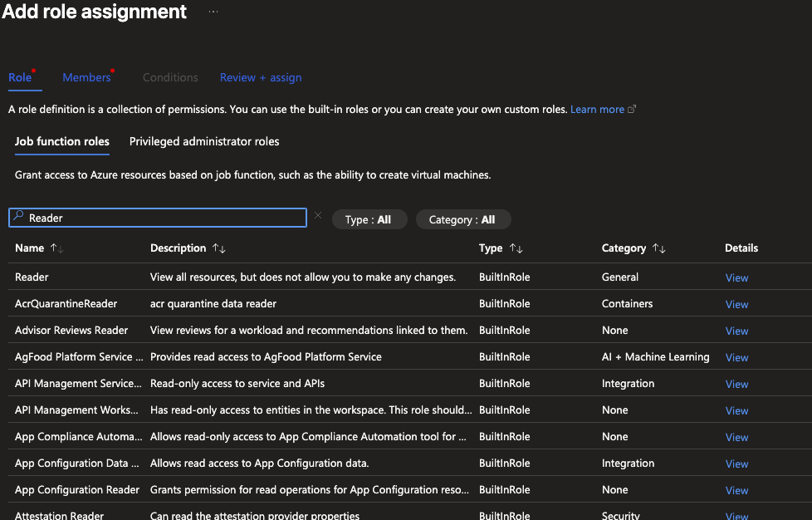Switch to the Role tab

20,78
